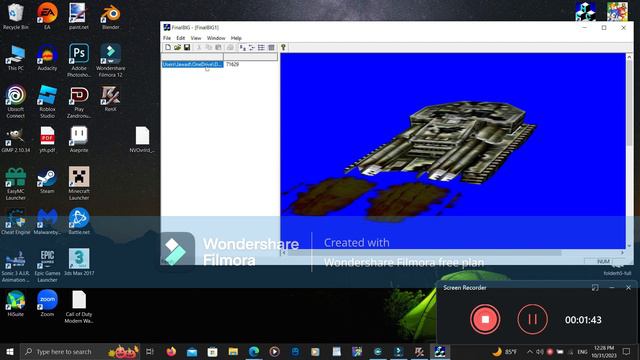Open Audacity desktop shortcut
The height and width of the screenshot is (360, 640).
pos(47,58)
